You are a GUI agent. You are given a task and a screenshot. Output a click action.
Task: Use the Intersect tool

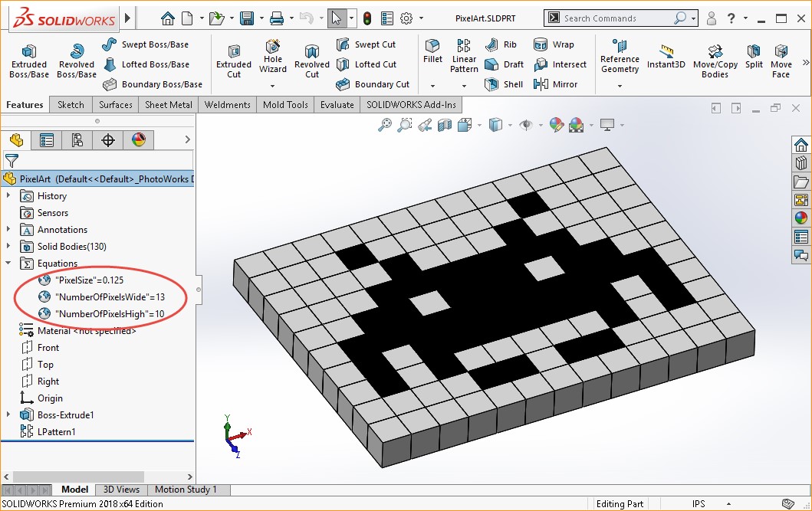560,64
